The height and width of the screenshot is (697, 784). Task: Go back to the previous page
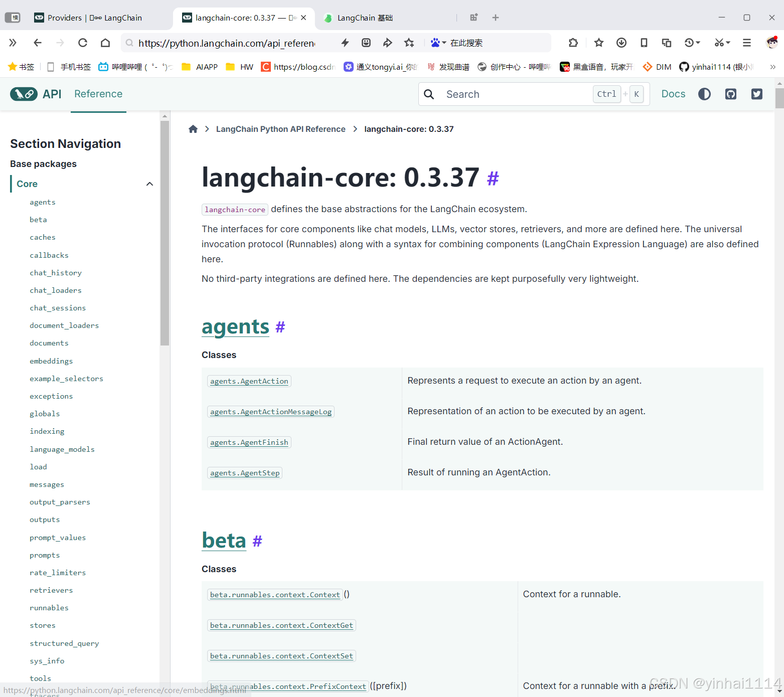(38, 43)
